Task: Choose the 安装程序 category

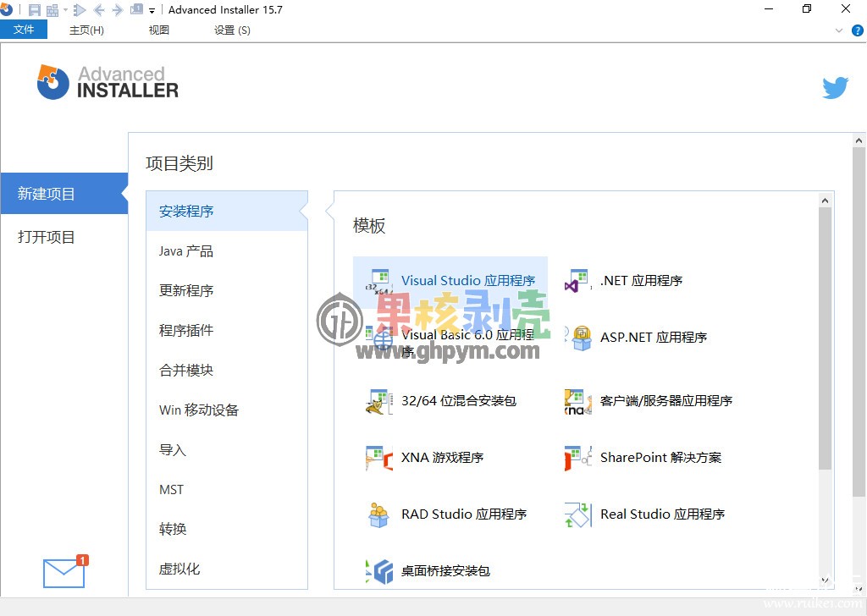Action: [x=227, y=211]
